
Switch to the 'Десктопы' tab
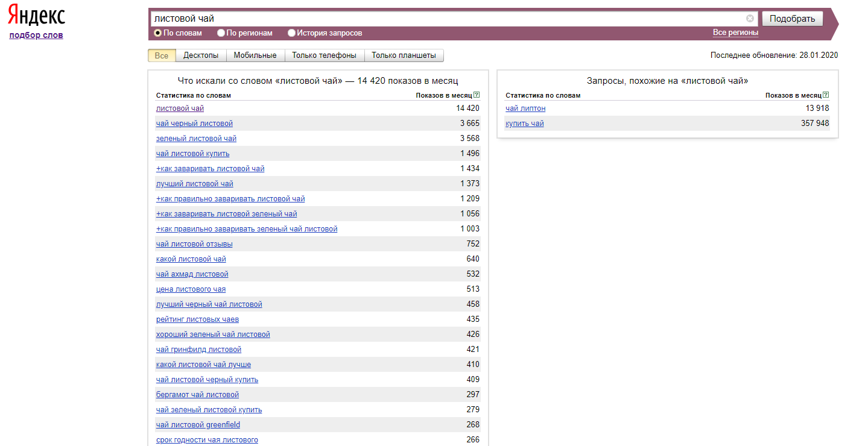coord(201,55)
